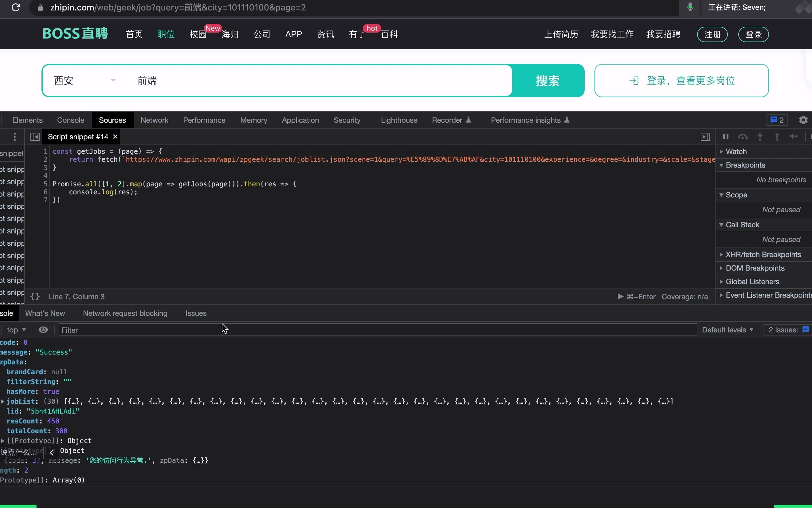The image size is (812, 508).
Task: Switch to the Elements tab
Action: click(28, 120)
